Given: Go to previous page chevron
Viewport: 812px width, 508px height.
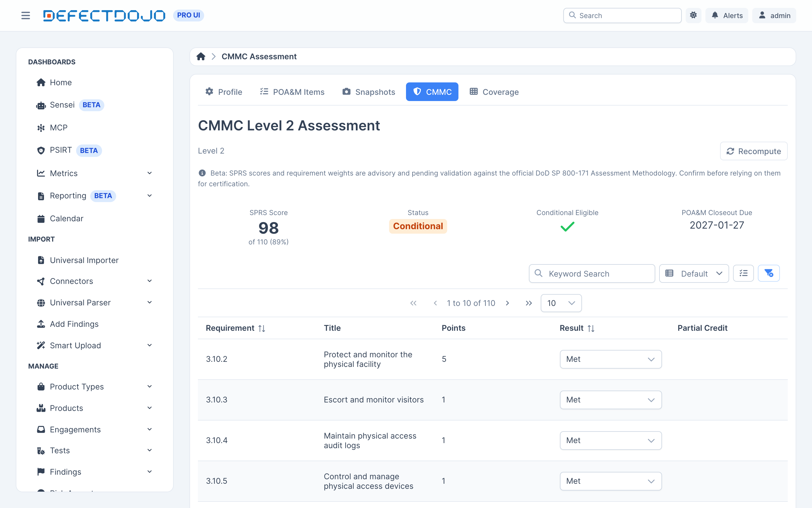Looking at the screenshot, I should 435,303.
